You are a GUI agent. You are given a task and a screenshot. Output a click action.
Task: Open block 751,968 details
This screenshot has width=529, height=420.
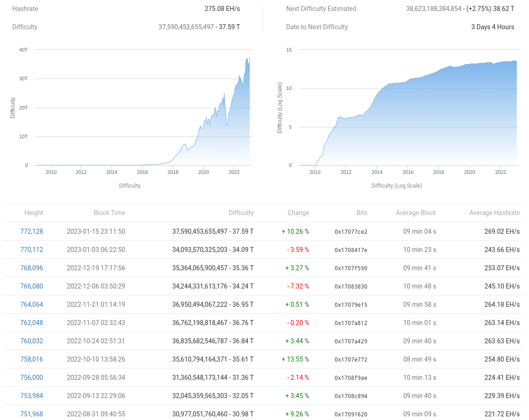(x=31, y=414)
